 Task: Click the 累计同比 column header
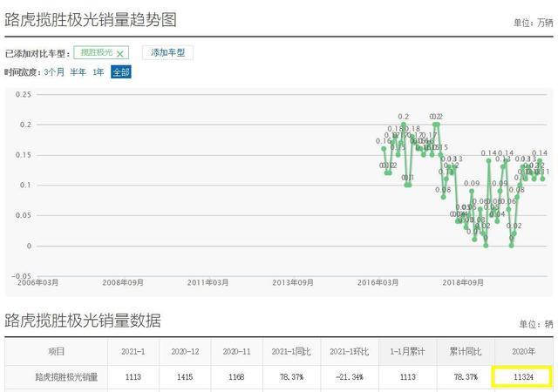click(466, 351)
